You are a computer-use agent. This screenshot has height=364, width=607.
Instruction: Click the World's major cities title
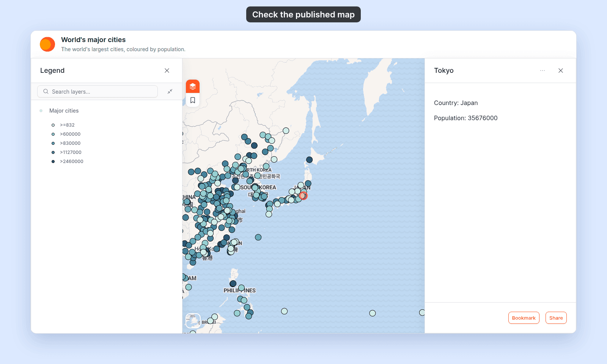(x=93, y=40)
